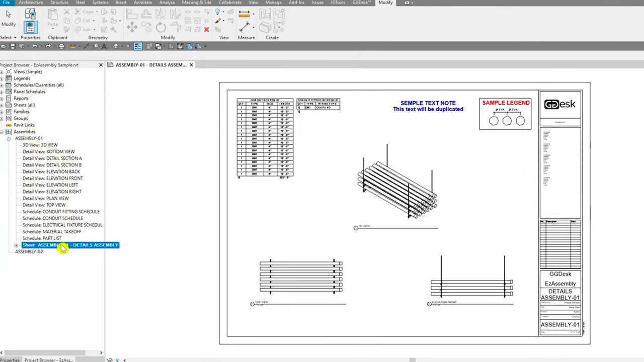Toggle the Properties palette button

click(31, 27)
